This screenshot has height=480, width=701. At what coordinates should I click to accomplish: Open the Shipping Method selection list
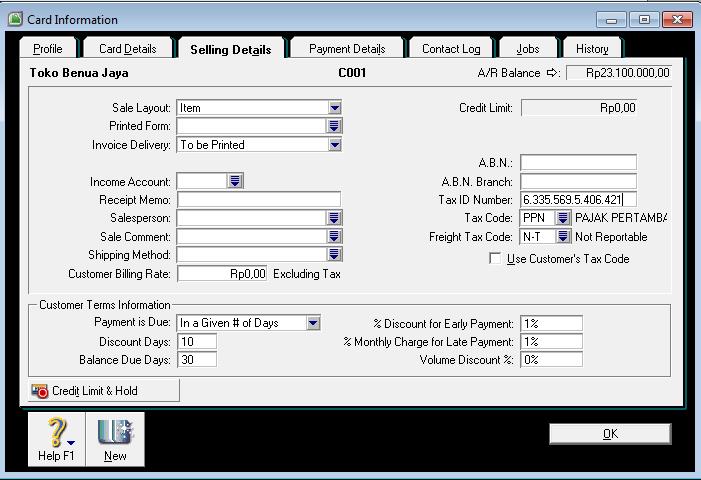(334, 254)
